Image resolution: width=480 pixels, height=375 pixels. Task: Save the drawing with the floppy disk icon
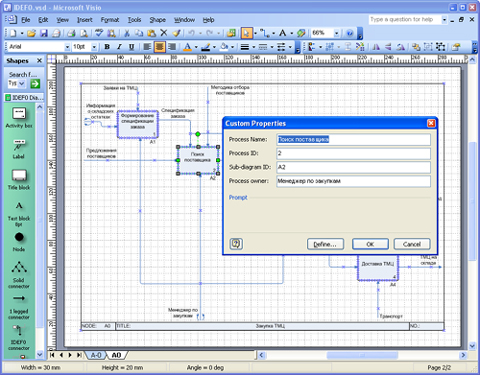(44, 33)
